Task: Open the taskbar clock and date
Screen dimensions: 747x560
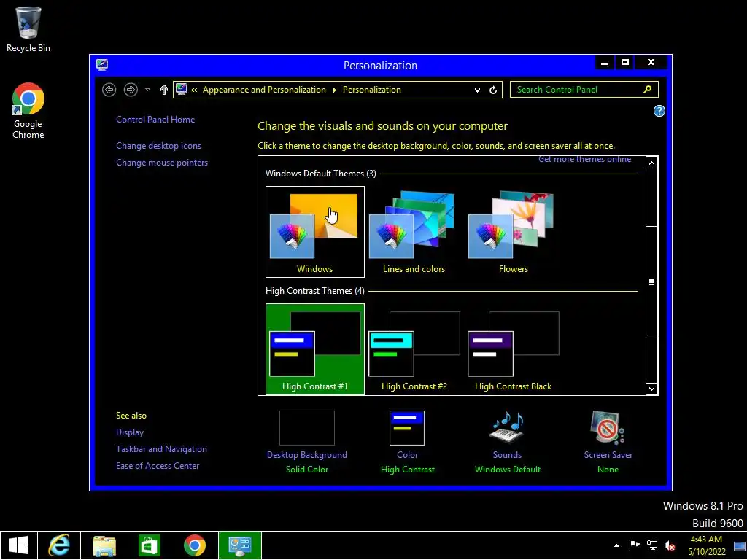Action: (706, 545)
